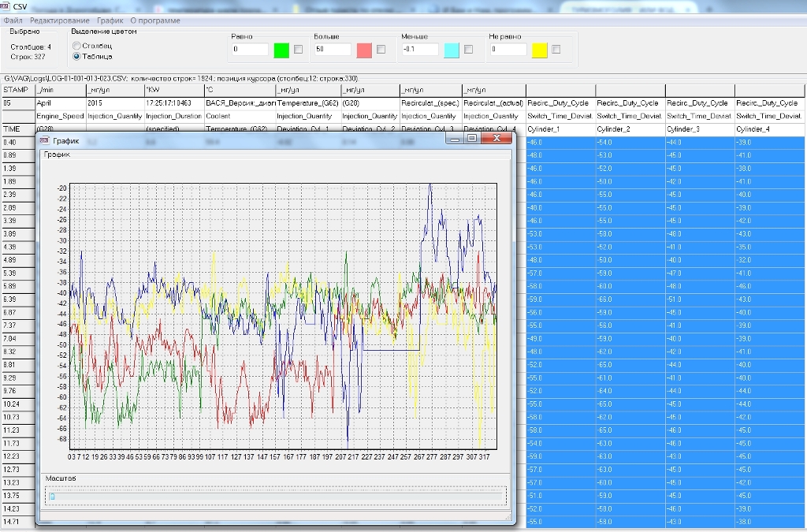Click the file path status line

coord(180,79)
